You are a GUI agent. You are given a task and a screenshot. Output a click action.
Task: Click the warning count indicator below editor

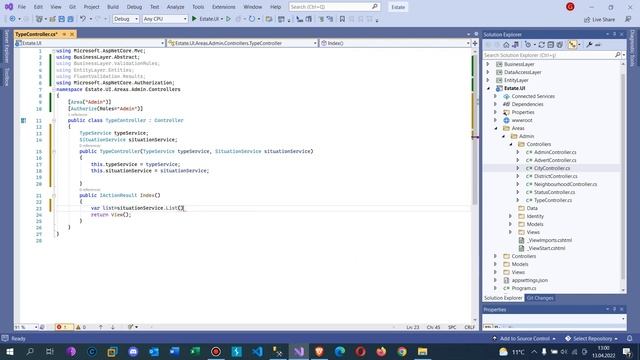click(81, 327)
